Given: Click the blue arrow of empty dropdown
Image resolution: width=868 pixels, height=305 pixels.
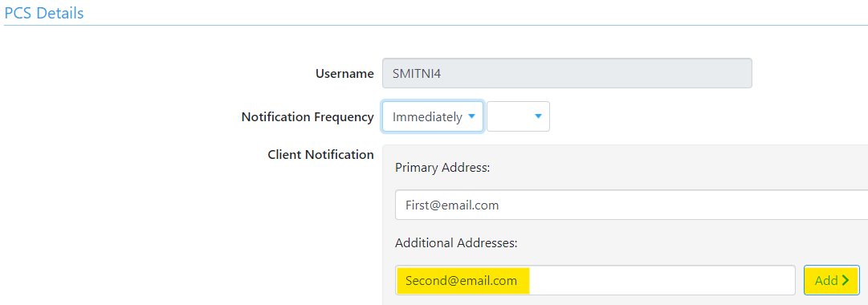Looking at the screenshot, I should (x=538, y=116).
